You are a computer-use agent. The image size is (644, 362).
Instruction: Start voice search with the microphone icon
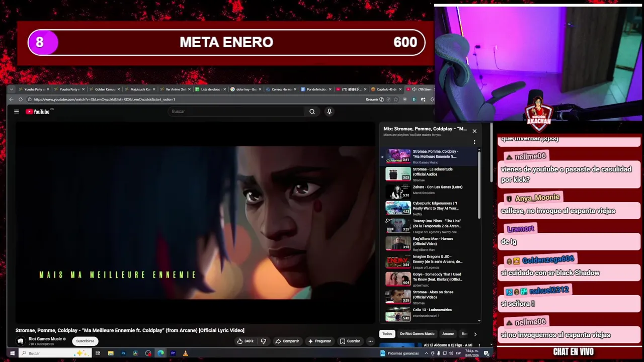click(x=329, y=112)
